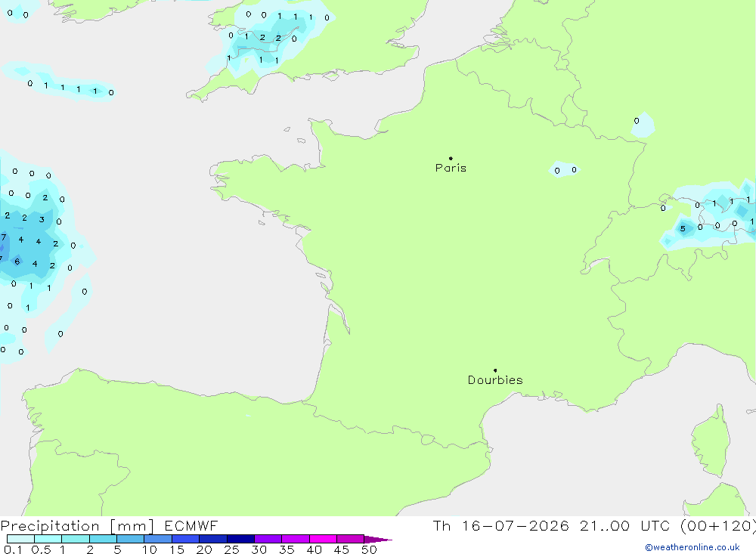The image size is (756, 554).
Task: Pick the 10–15 mm legend swatch
Action: [158, 539]
